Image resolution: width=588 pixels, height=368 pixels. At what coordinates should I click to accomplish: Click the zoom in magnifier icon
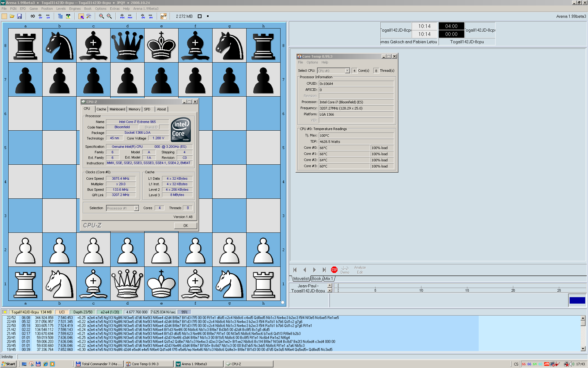pos(101,16)
